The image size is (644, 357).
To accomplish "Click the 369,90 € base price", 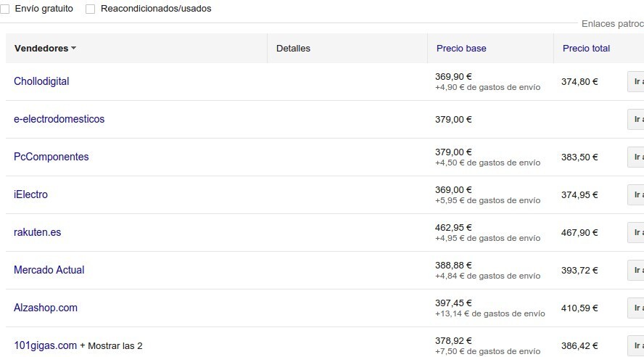I will point(453,77).
